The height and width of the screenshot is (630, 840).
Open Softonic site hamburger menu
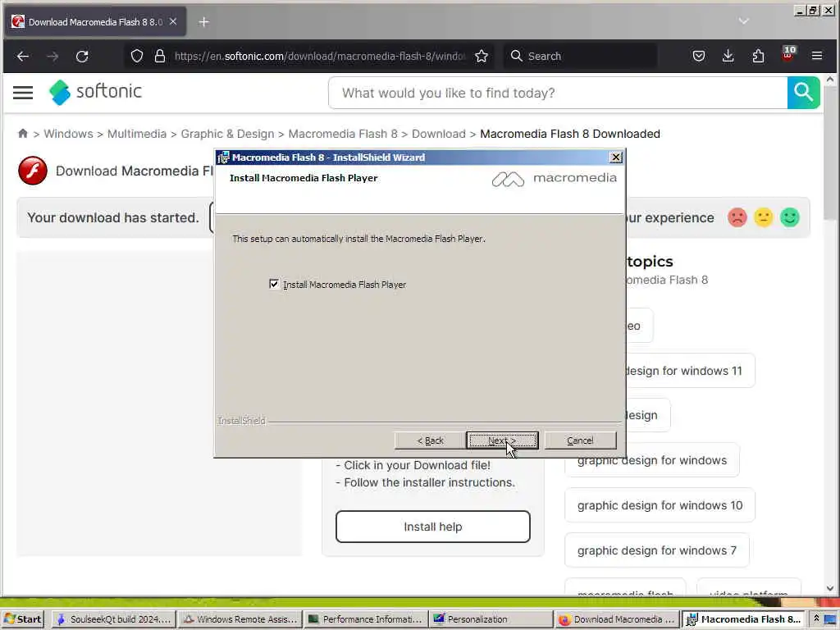23,93
